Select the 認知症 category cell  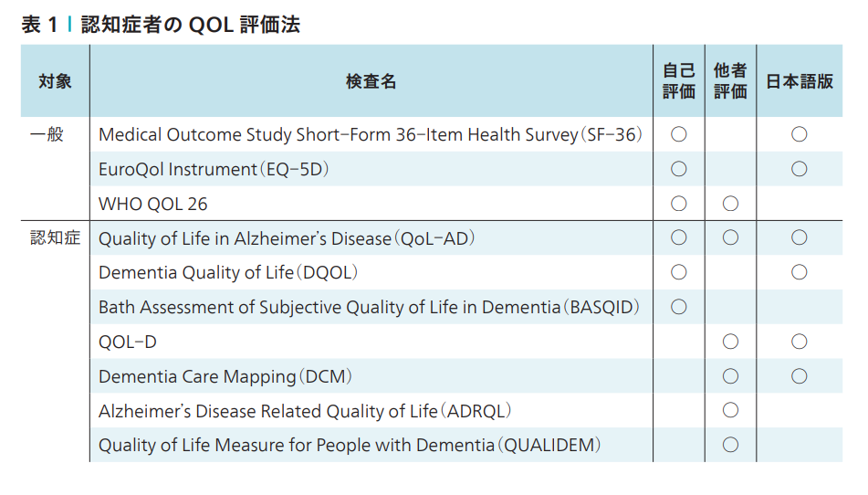pyautogui.click(x=55, y=238)
